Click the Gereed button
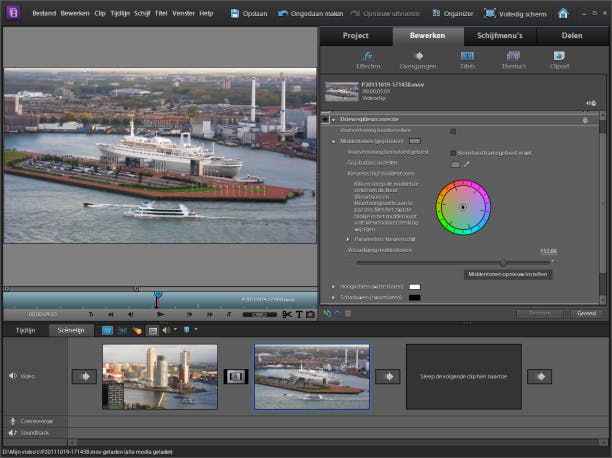 click(588, 313)
